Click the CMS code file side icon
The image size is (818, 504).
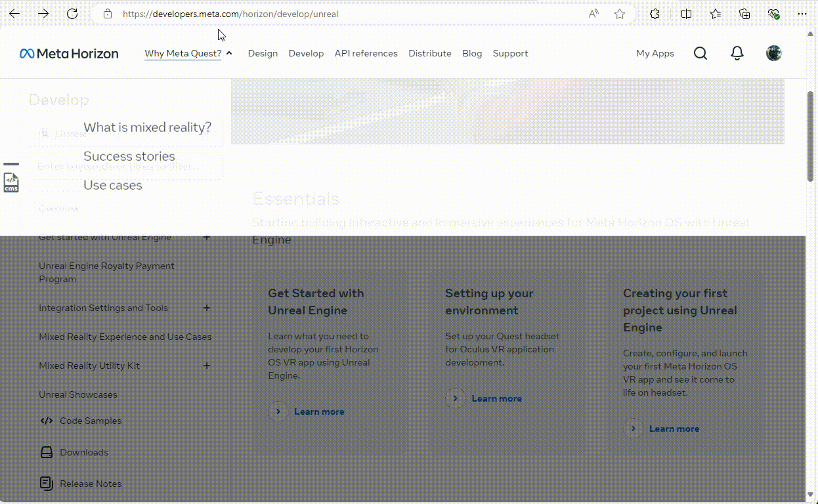point(11,182)
